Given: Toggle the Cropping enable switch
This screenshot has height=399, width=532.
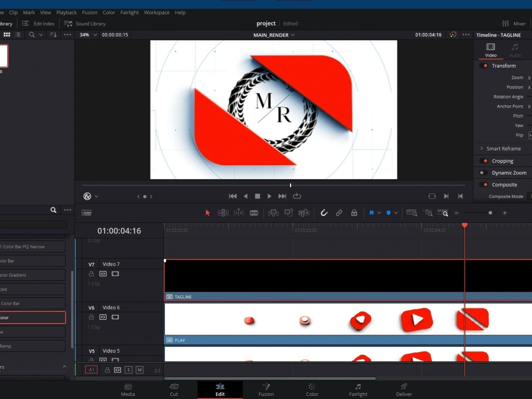Looking at the screenshot, I should 484,161.
